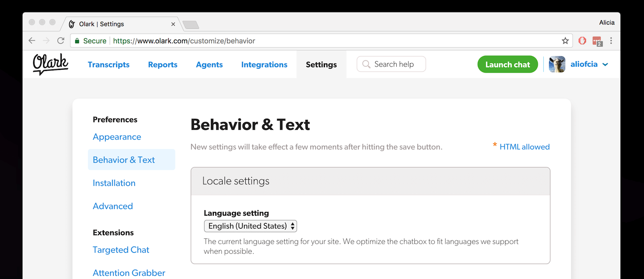Open Chrome three-dot menu
The height and width of the screenshot is (279, 644).
(611, 41)
